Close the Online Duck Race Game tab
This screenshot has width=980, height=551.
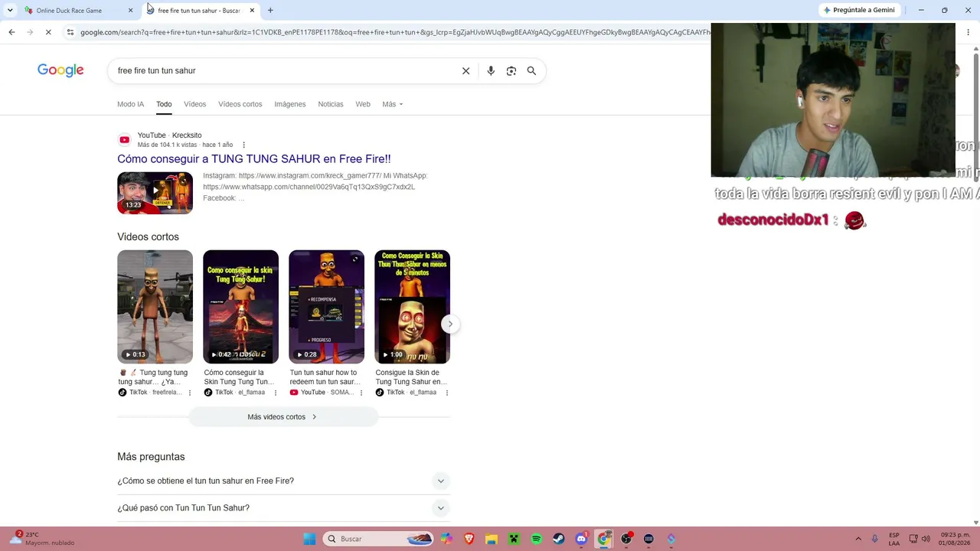130,11
